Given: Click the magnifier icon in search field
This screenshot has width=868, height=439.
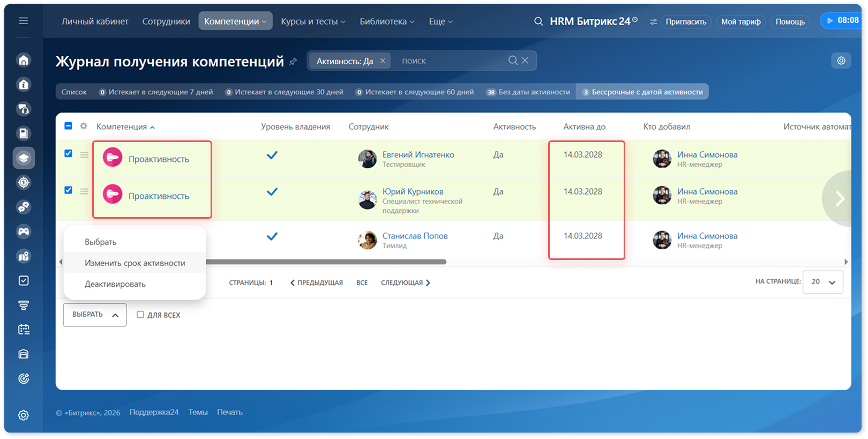Looking at the screenshot, I should point(513,61).
